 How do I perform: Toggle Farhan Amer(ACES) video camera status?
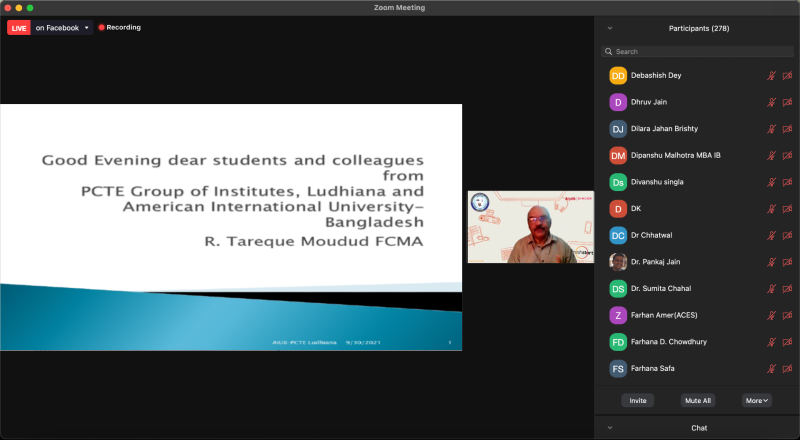click(x=787, y=315)
